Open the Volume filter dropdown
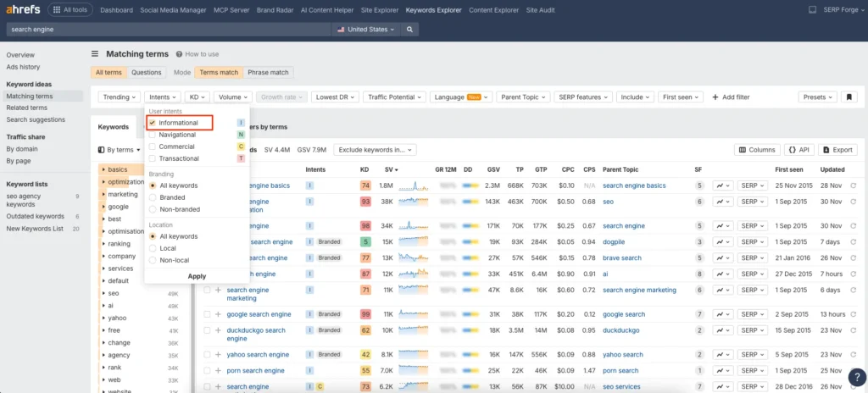The height and width of the screenshot is (393, 868). pyautogui.click(x=233, y=97)
